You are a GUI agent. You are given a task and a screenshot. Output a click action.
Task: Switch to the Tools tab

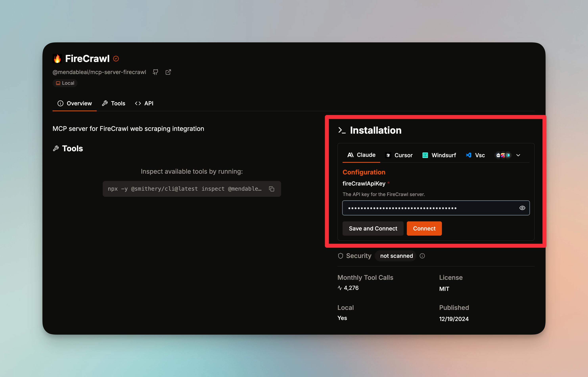tap(113, 103)
